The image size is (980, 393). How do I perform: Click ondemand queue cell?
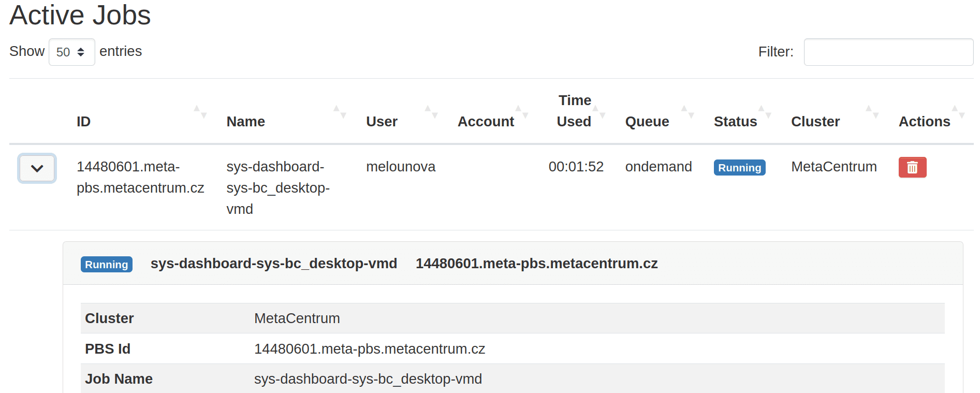[658, 167]
